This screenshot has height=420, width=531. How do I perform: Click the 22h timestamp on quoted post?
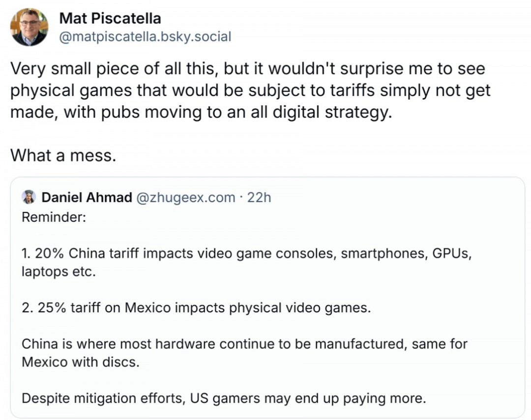[x=259, y=197]
